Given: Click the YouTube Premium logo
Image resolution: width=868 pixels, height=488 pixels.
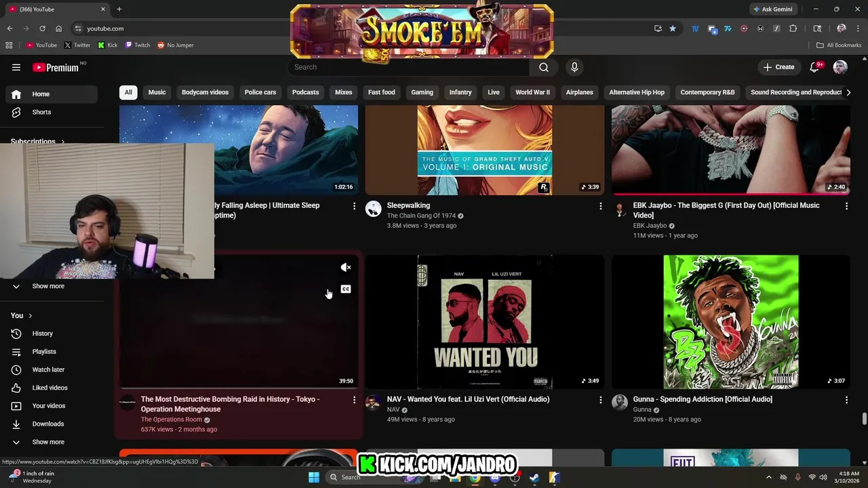Looking at the screenshot, I should coord(56,67).
